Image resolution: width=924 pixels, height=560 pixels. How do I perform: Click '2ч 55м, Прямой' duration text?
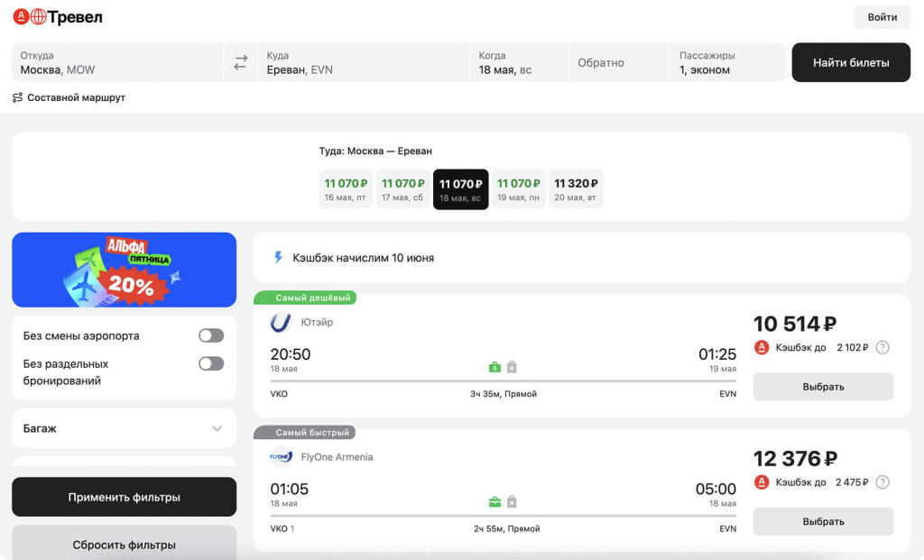(x=507, y=528)
